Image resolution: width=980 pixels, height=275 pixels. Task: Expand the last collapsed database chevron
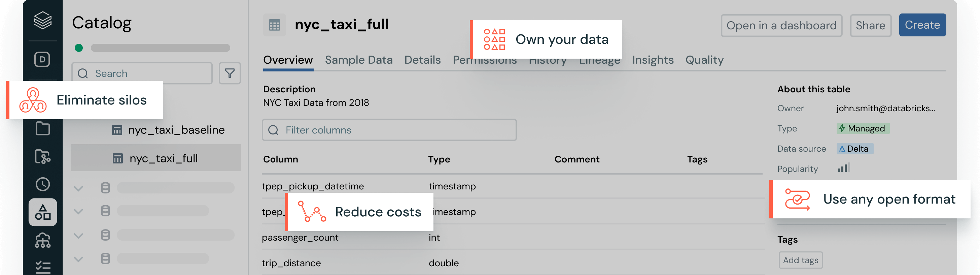click(78, 259)
